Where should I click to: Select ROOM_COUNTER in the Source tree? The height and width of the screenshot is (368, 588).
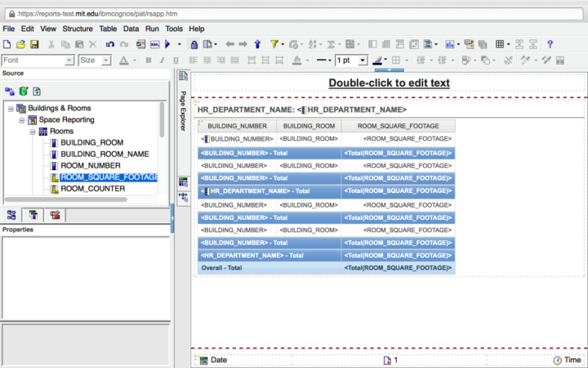click(x=92, y=189)
